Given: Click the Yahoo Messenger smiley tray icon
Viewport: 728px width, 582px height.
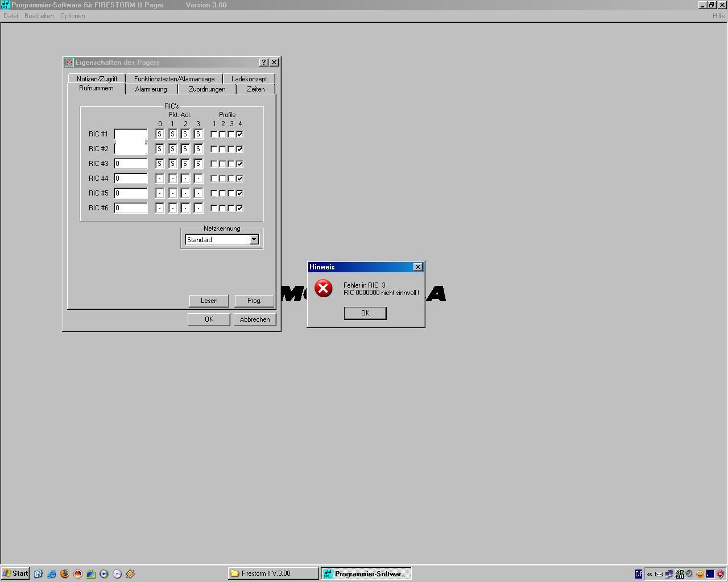Looking at the screenshot, I should coord(700,574).
